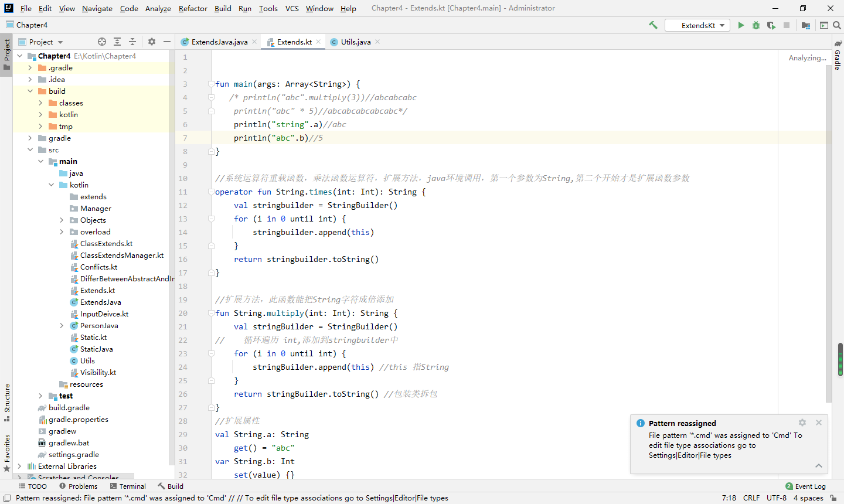Run with coverage icon
Image resolution: width=844 pixels, height=504 pixels.
[771, 25]
